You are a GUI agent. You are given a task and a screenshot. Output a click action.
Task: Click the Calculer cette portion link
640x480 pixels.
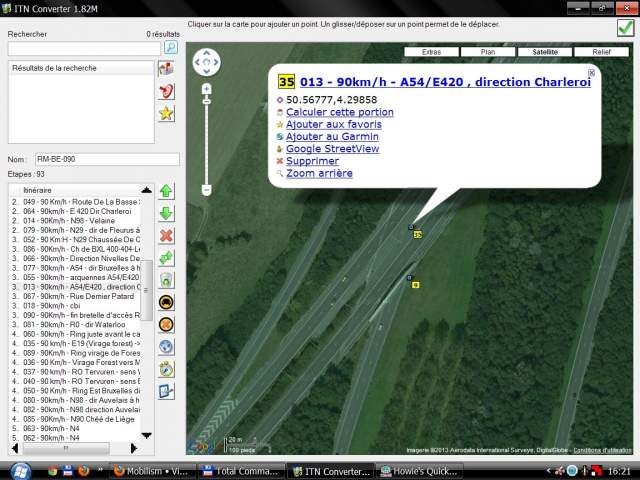coord(339,113)
